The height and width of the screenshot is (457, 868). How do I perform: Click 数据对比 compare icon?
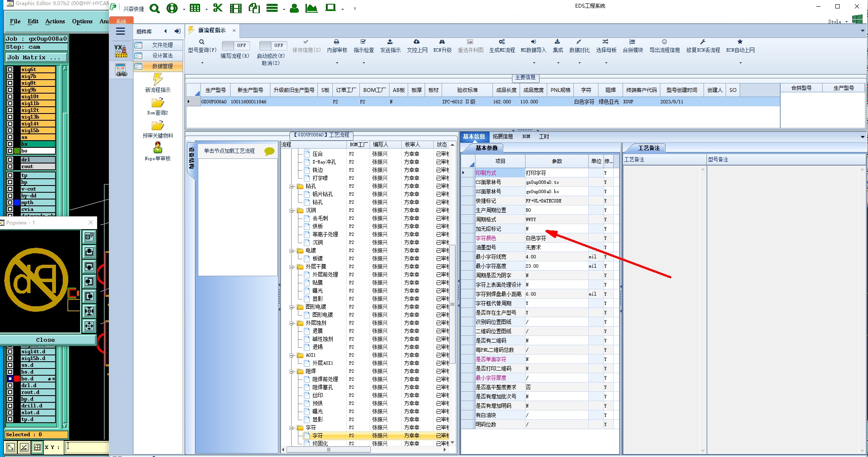tap(579, 42)
